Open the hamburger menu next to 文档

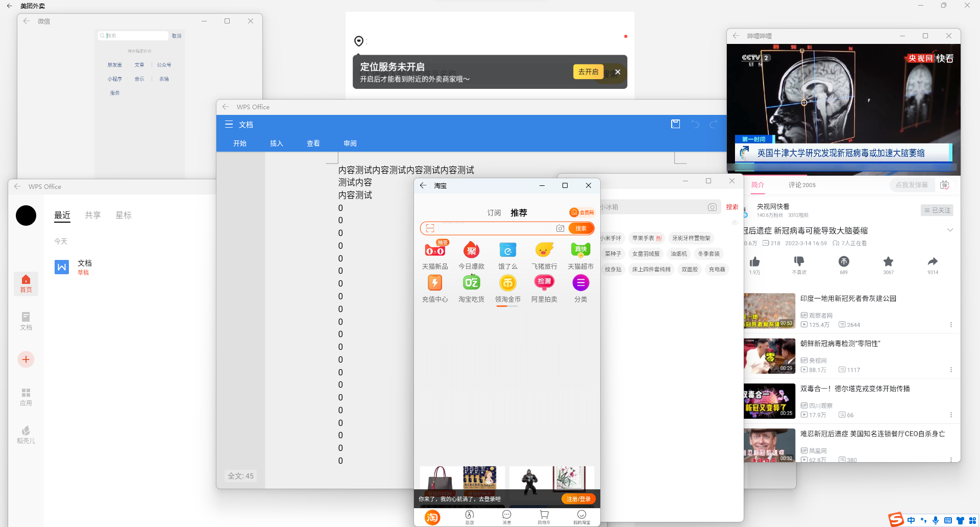(x=229, y=125)
